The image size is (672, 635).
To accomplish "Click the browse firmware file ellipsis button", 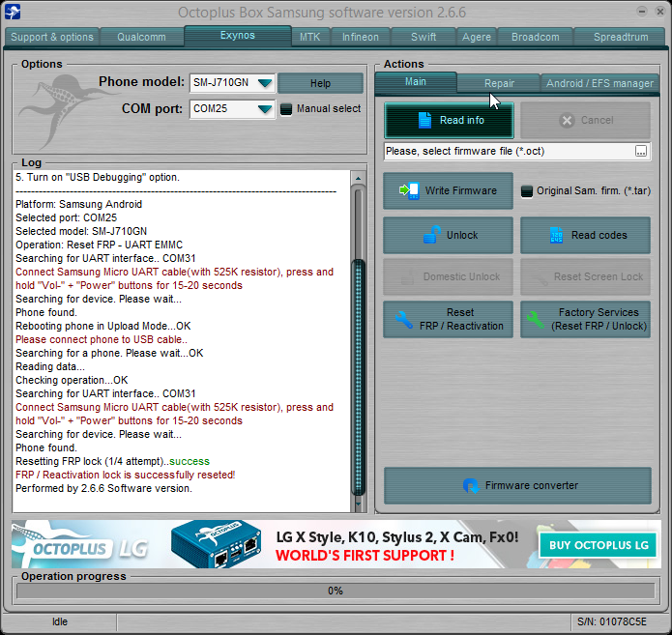I will [641, 151].
